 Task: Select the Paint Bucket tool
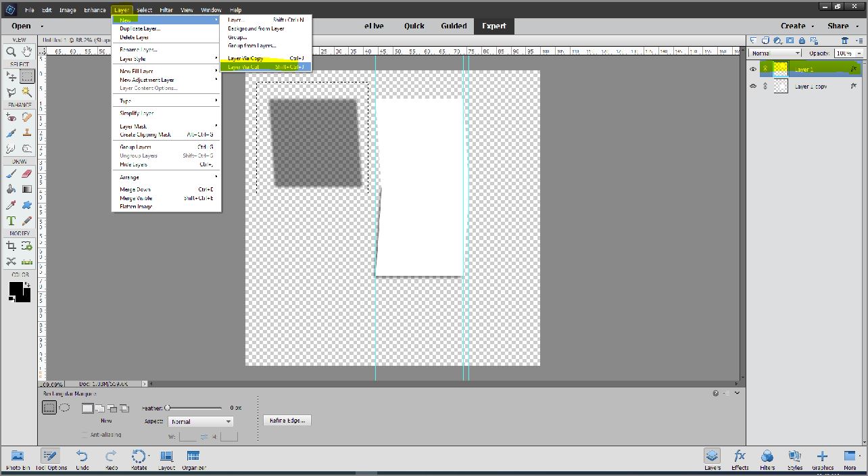click(11, 189)
